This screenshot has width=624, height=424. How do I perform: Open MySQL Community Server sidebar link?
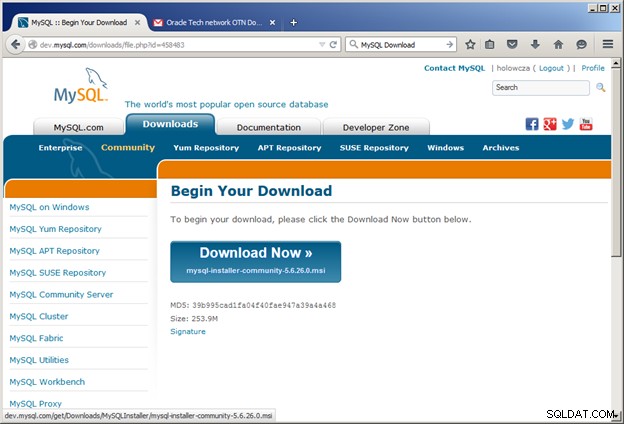61,295
